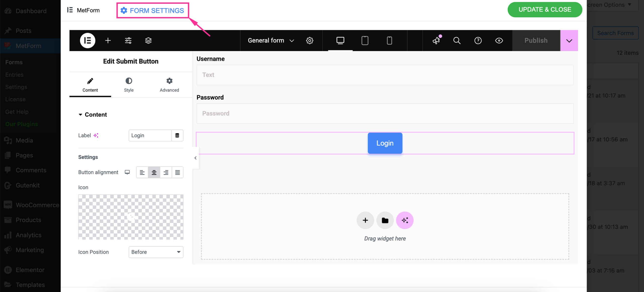Open WooCommerce in sidebar

[30, 205]
